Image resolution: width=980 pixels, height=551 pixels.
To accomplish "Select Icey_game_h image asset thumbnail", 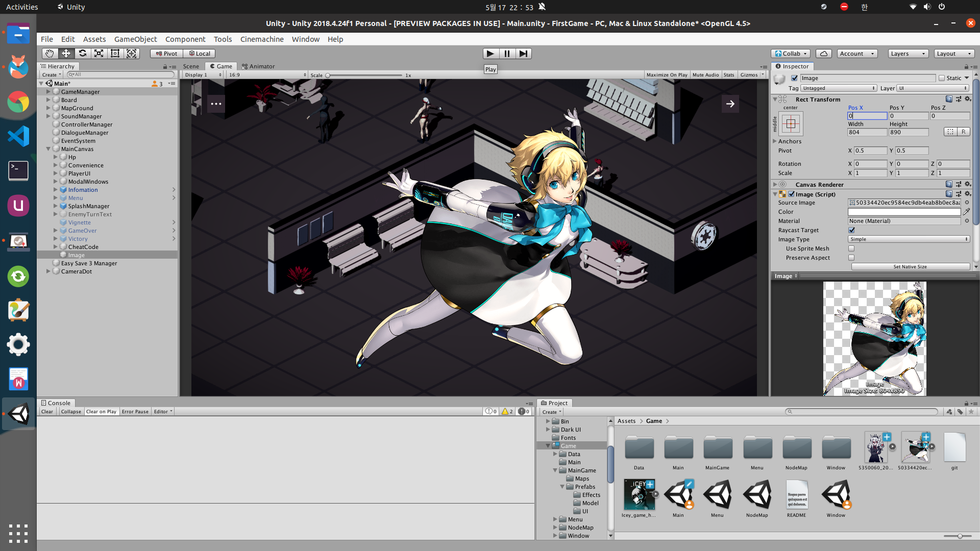I will click(x=639, y=494).
